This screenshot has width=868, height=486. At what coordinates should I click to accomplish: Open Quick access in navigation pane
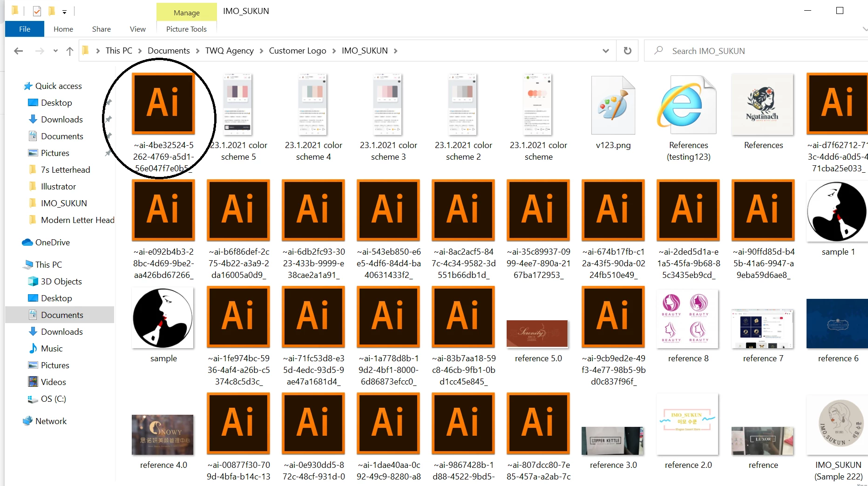(59, 86)
